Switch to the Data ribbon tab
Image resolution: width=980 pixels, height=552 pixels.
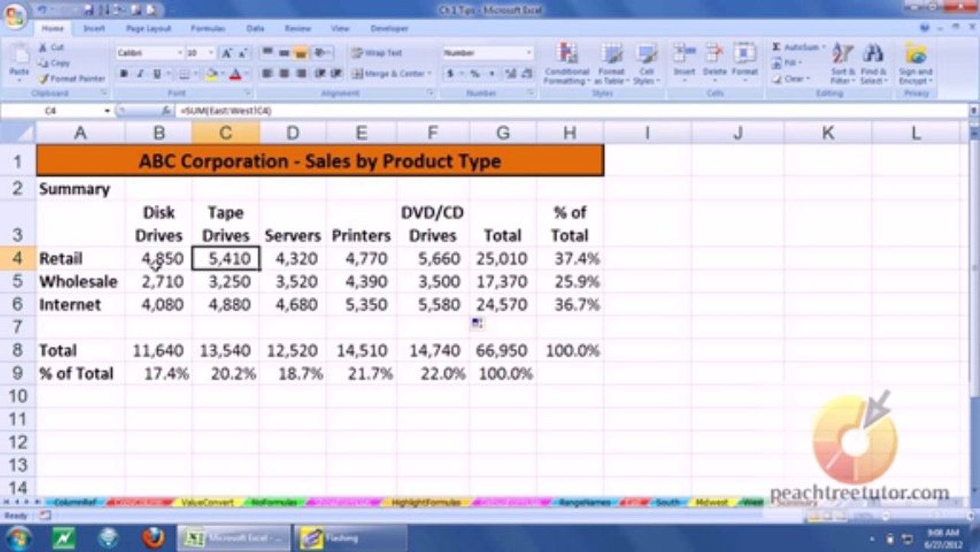click(x=255, y=28)
